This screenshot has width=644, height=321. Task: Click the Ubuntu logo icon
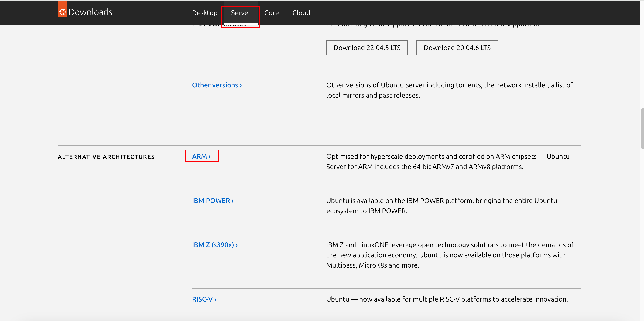(62, 9)
